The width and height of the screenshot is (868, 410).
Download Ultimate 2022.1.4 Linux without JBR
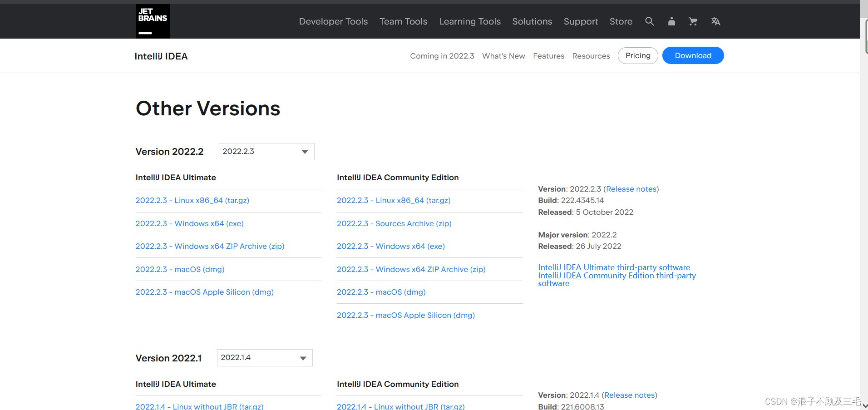[199, 406]
